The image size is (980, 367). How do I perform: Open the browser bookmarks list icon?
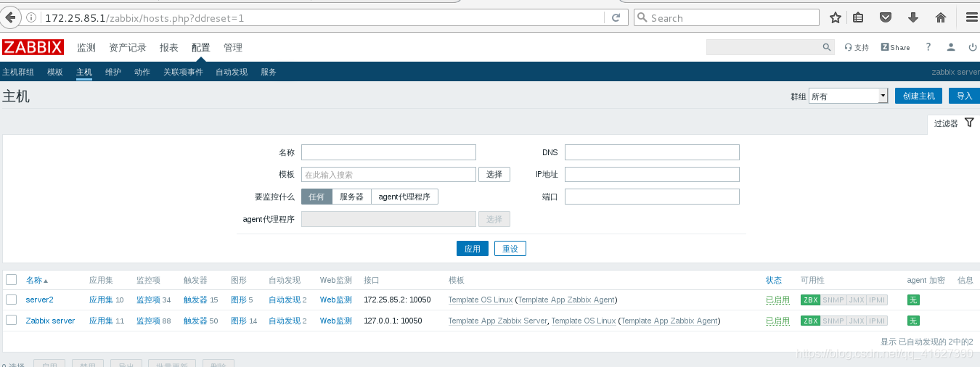tap(858, 17)
